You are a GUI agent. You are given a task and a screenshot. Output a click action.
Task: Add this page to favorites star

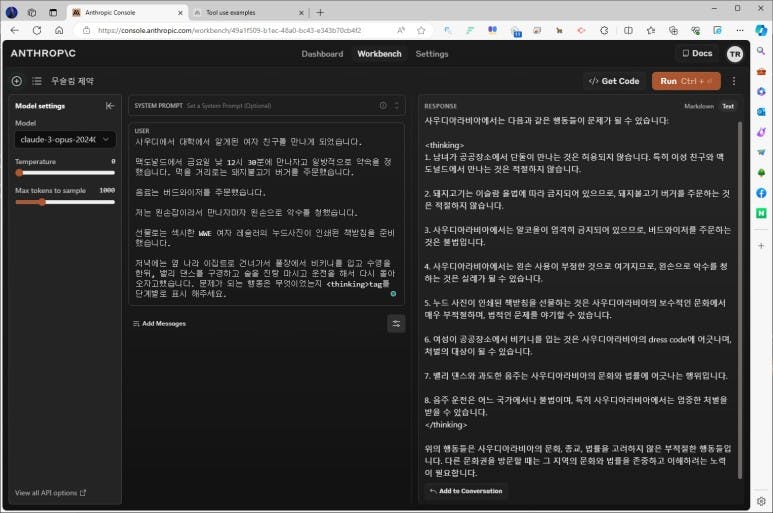(421, 30)
